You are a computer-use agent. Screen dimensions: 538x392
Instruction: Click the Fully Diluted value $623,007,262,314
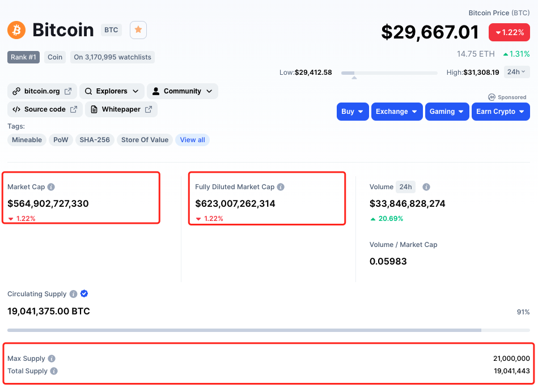click(235, 204)
